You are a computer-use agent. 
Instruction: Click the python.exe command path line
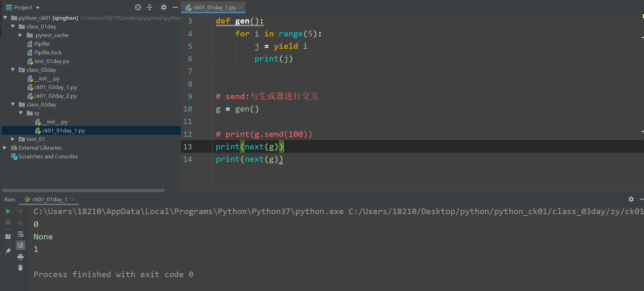coord(338,211)
